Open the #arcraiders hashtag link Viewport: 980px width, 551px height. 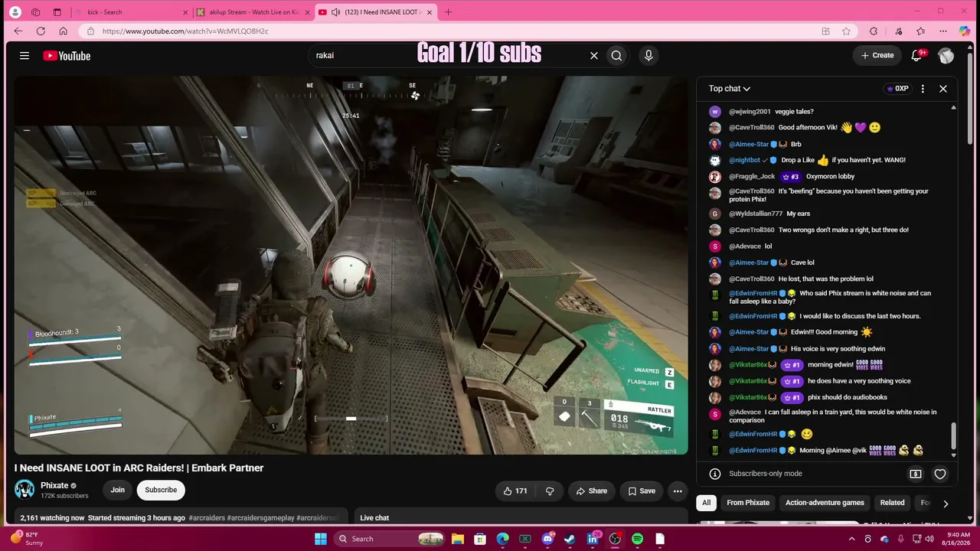point(207,518)
